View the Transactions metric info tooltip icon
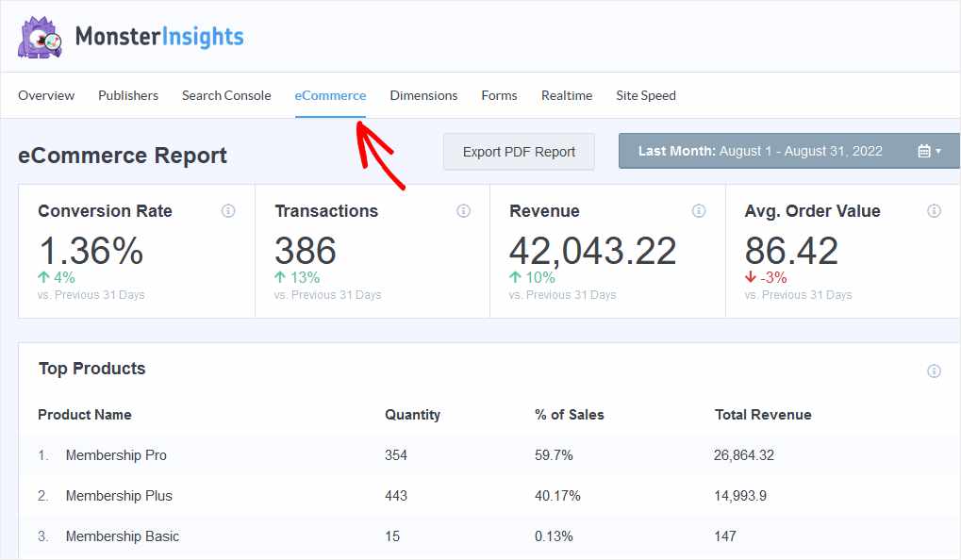Image resolution: width=961 pixels, height=560 pixels. click(463, 211)
